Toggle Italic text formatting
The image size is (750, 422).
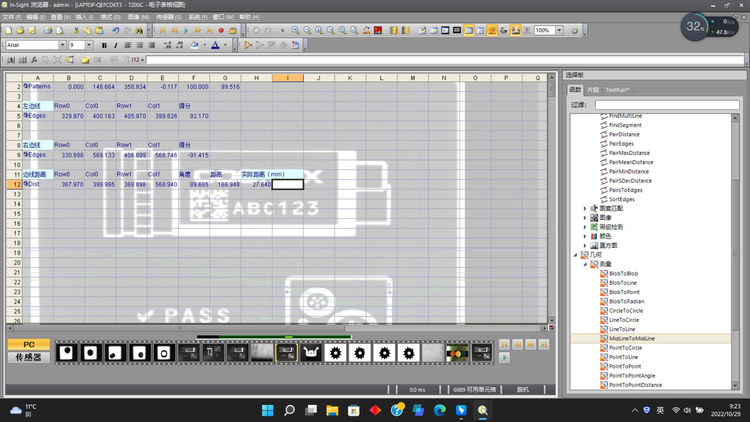[x=116, y=45]
